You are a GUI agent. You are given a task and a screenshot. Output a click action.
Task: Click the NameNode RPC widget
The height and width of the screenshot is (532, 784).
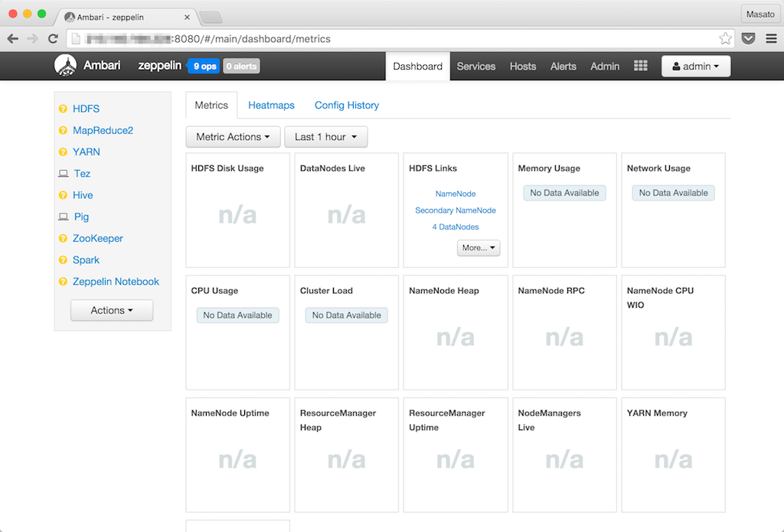tap(564, 332)
